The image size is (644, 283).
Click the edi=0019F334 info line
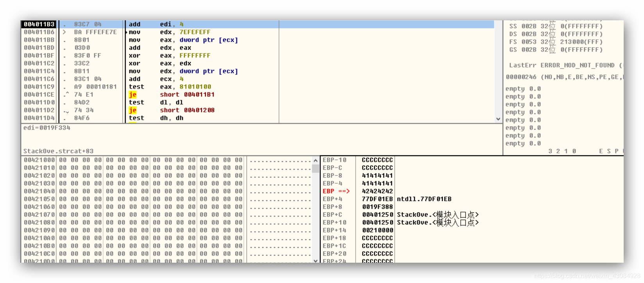(x=47, y=128)
